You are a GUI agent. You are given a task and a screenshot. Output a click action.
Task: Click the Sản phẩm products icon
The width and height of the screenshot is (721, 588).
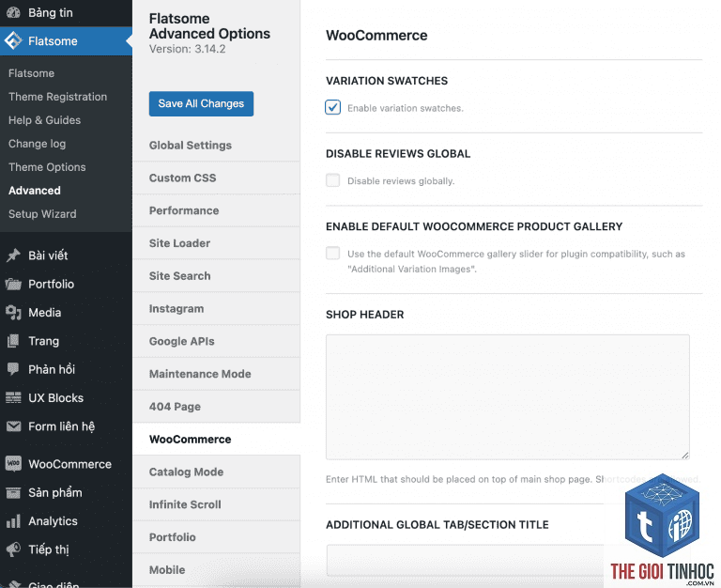pos(13,493)
